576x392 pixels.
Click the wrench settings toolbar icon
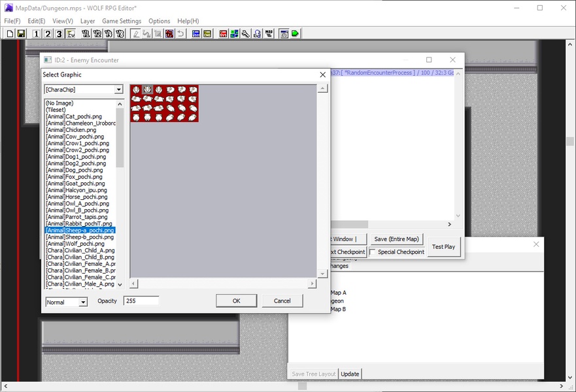pos(246,34)
